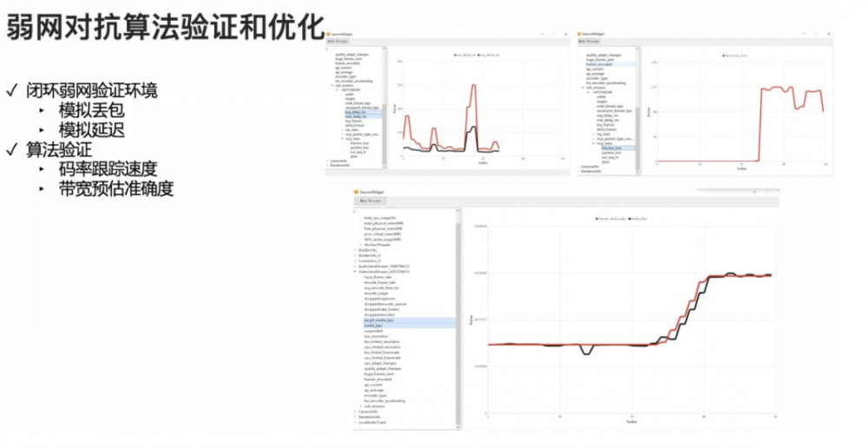The image size is (868, 448).
Task: Collapse rtcp_stats node in delay chart window
Action: [x=342, y=139]
